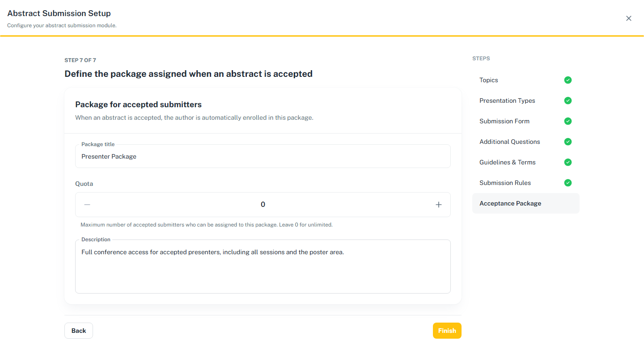Click the green checkmark beside Additional Questions
The height and width of the screenshot is (357, 644).
click(x=568, y=142)
